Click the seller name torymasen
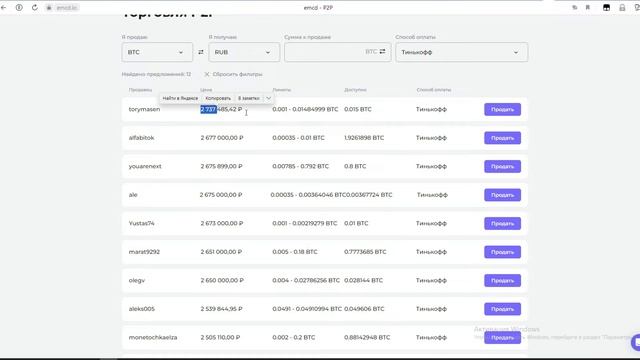The width and height of the screenshot is (640, 360). tap(144, 109)
